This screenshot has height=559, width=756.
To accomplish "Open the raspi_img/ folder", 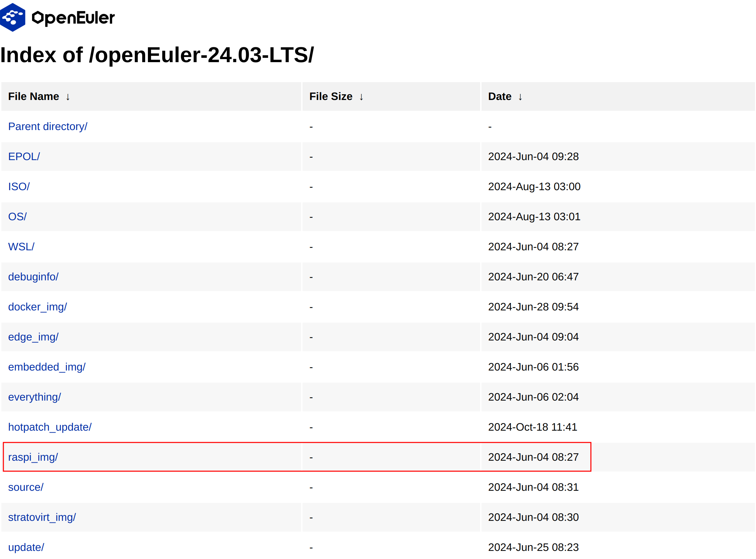I will [x=33, y=457].
